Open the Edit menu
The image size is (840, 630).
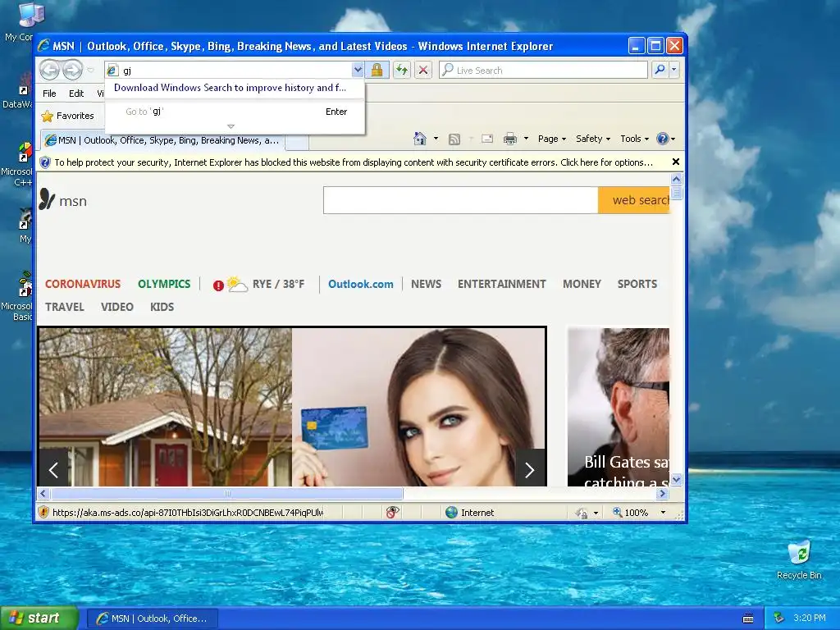[x=76, y=94]
